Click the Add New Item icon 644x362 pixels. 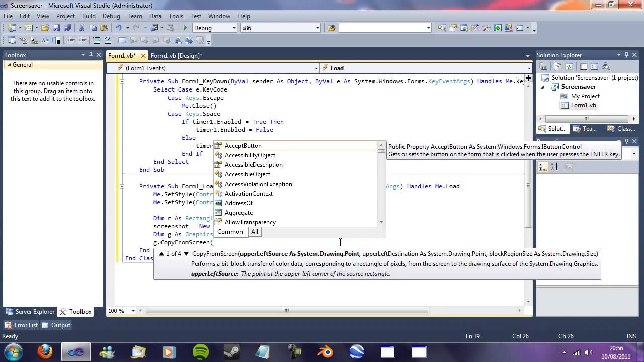[29, 28]
